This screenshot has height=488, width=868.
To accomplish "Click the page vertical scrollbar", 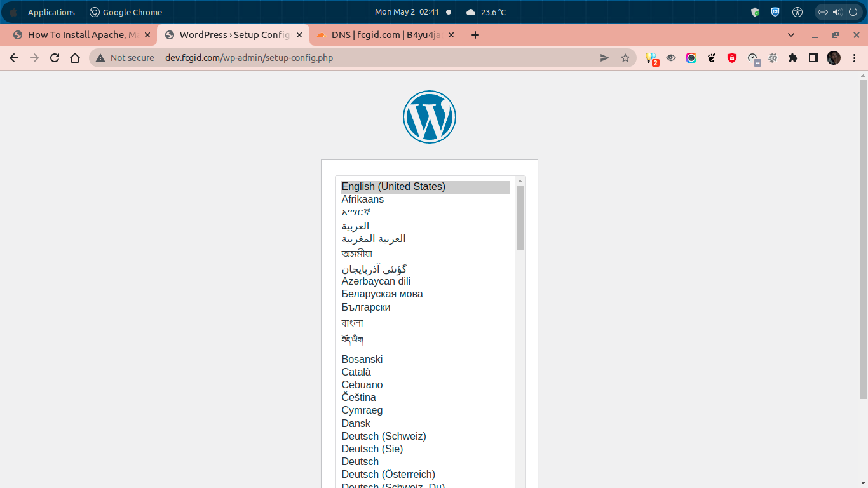I will tap(863, 239).
